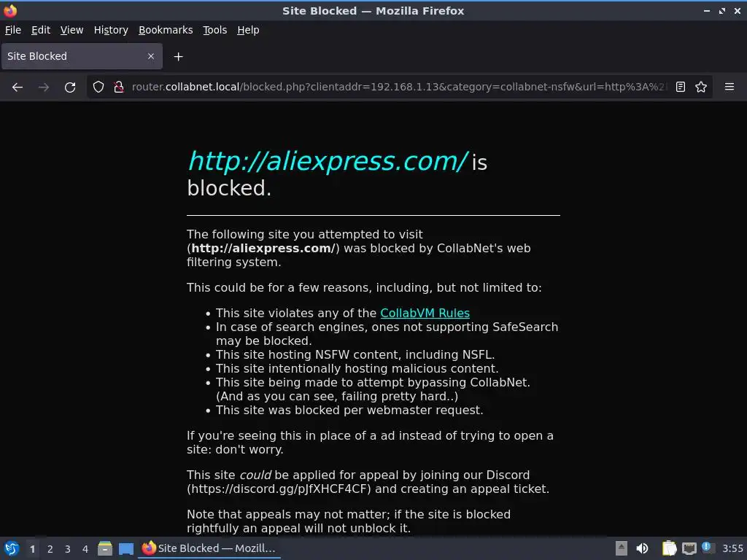Select the Site Blocked tab
Image resolution: width=747 pixels, height=560 pixels.
coord(82,56)
